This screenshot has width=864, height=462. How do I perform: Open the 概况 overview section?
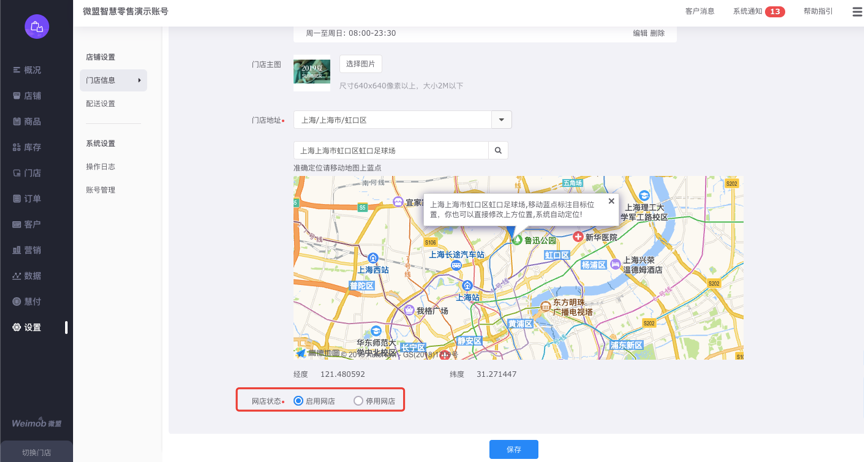27,70
